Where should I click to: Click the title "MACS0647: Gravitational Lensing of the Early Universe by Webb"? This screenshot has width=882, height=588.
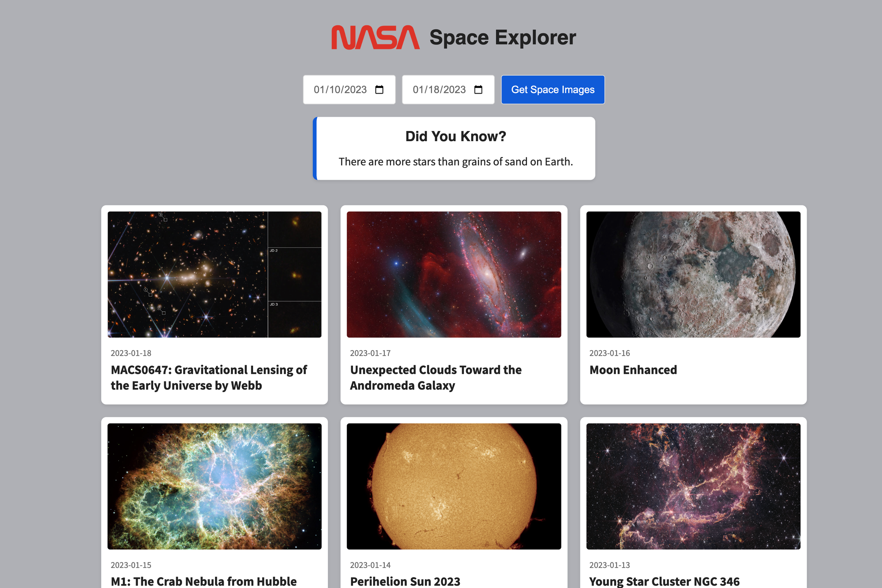[209, 378]
